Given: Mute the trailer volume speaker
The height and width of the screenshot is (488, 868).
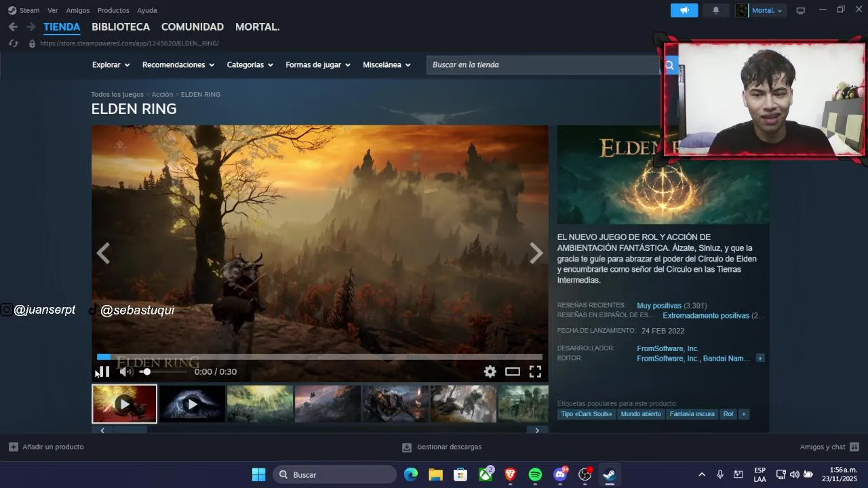Looking at the screenshot, I should pos(126,371).
